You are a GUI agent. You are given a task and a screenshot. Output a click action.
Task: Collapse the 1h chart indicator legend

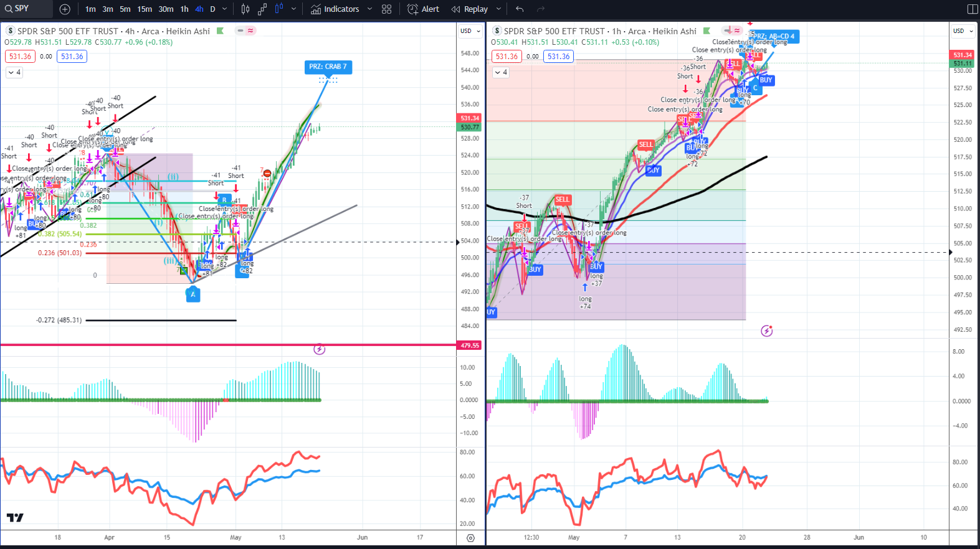[501, 72]
